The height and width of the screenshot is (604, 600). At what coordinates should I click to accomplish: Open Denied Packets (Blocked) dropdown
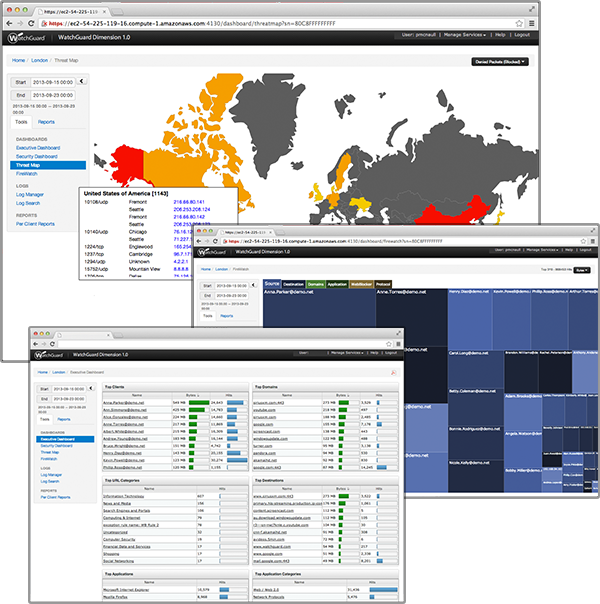tap(500, 62)
